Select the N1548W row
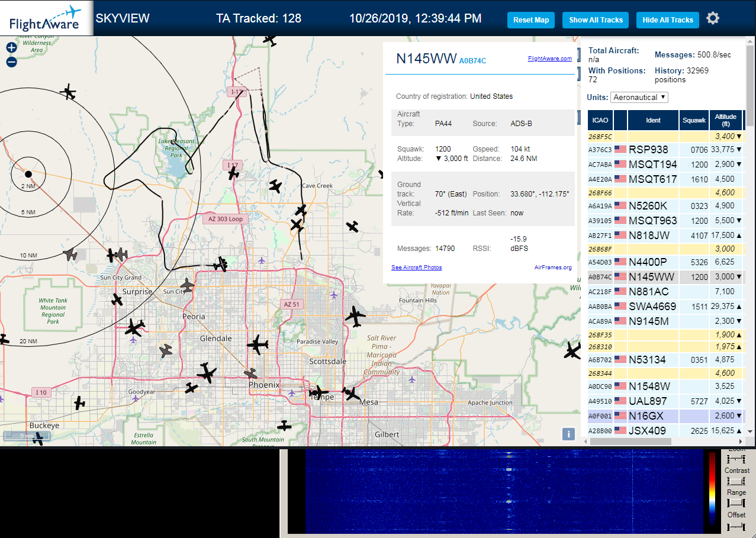756x538 pixels. pyautogui.click(x=665, y=386)
